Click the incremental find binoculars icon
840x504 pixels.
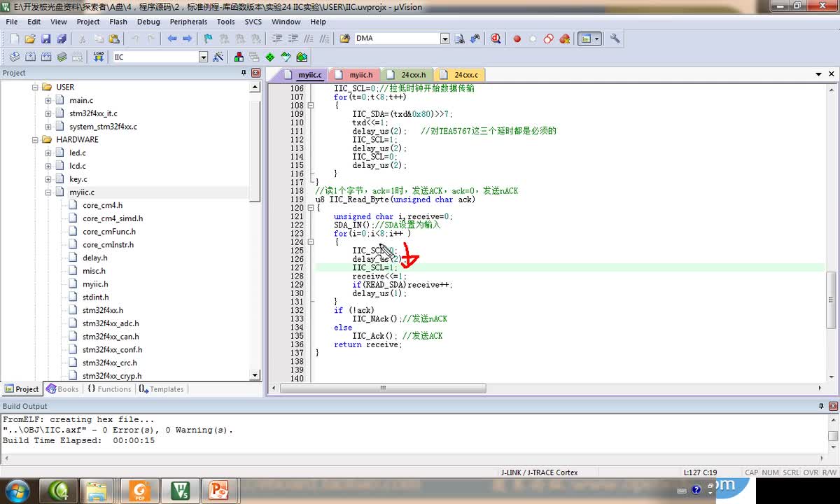coord(476,38)
